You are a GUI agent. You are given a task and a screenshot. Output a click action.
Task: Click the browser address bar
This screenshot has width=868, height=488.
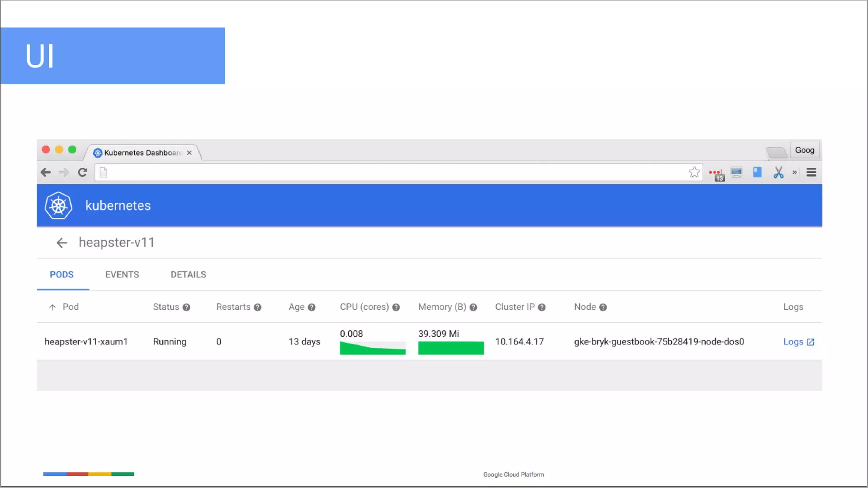pos(394,172)
